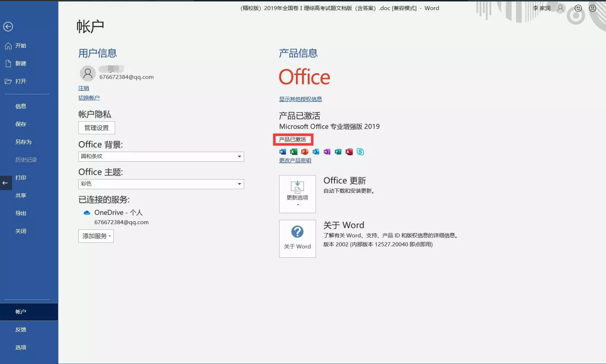Screen dimensions: 606x364
Task: Click the 切换帐户 link
Action: pyautogui.click(x=89, y=98)
